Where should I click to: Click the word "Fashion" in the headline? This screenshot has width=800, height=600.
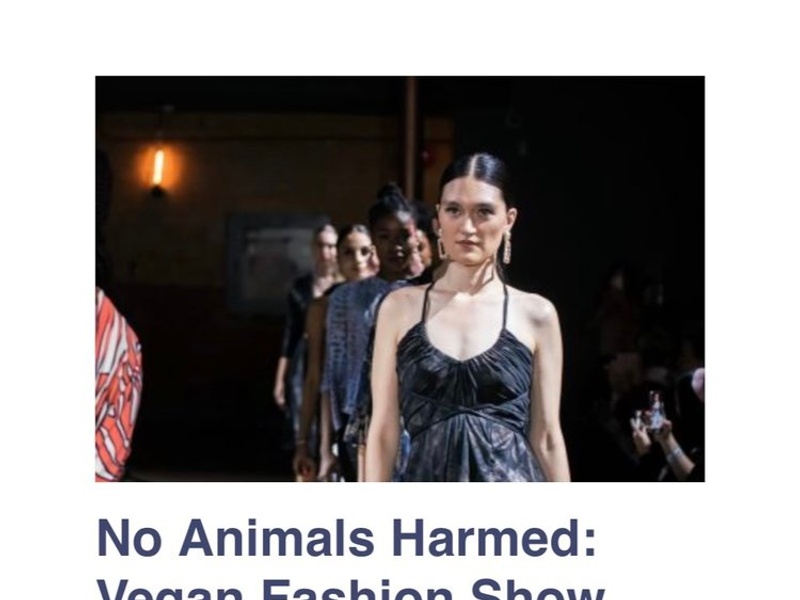357,589
